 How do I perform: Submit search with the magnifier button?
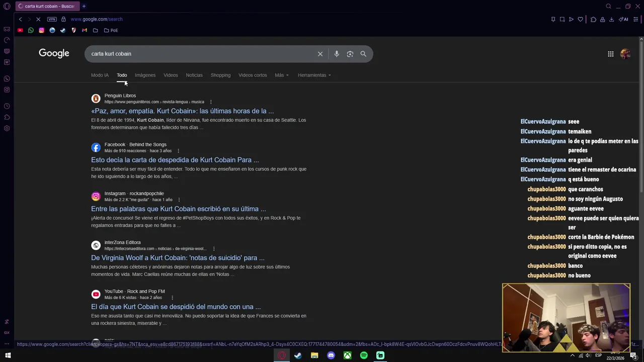point(363,54)
